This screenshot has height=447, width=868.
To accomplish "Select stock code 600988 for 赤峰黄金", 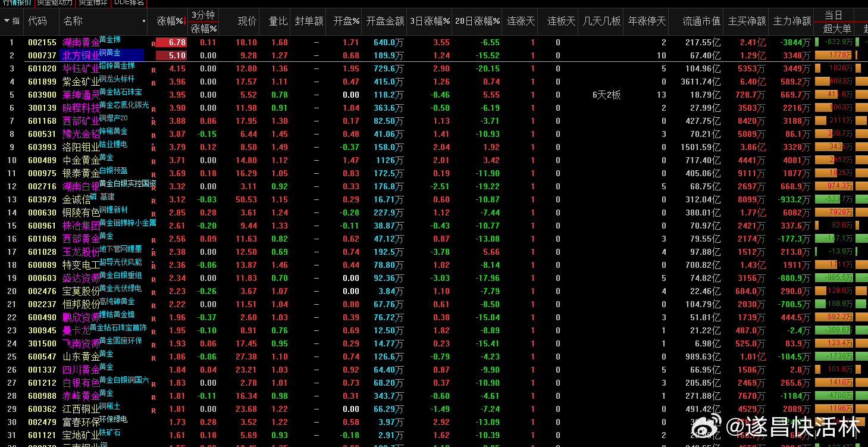I will point(42,396).
